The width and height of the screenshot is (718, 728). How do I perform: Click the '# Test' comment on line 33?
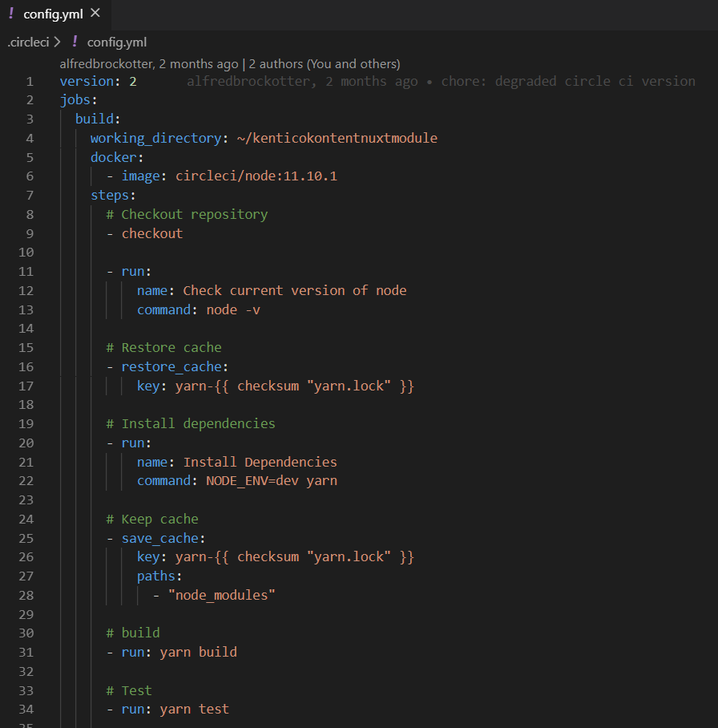(x=129, y=691)
